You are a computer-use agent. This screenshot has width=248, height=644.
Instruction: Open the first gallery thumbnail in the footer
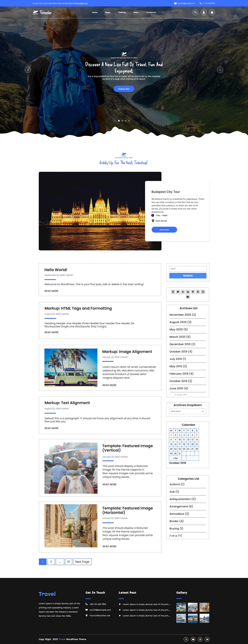pyautogui.click(x=181, y=607)
